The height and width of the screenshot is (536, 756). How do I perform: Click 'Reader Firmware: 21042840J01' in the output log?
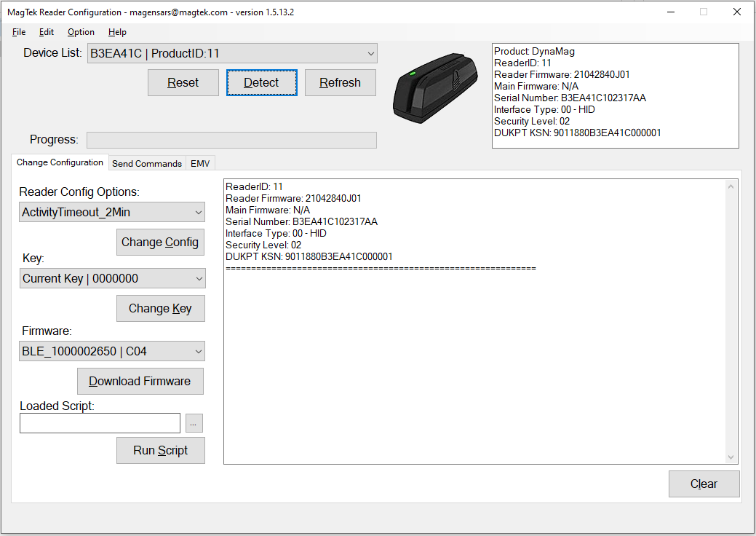tap(293, 198)
